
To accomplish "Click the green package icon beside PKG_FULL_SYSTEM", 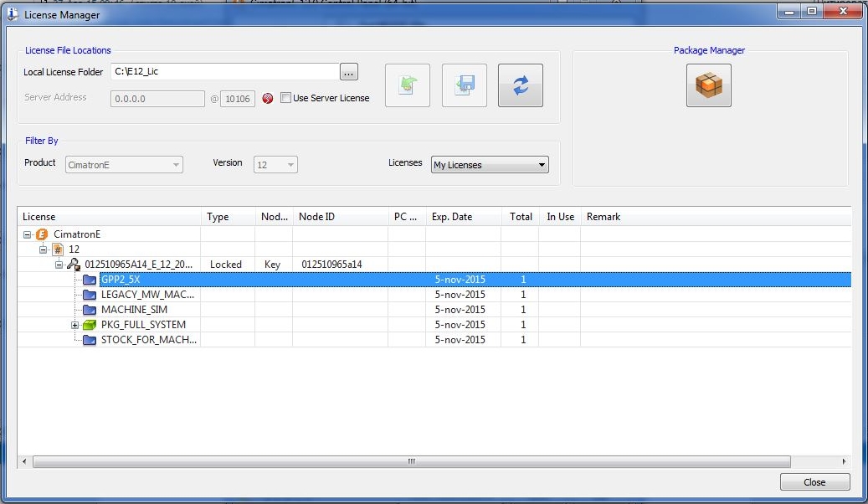I will coord(89,325).
